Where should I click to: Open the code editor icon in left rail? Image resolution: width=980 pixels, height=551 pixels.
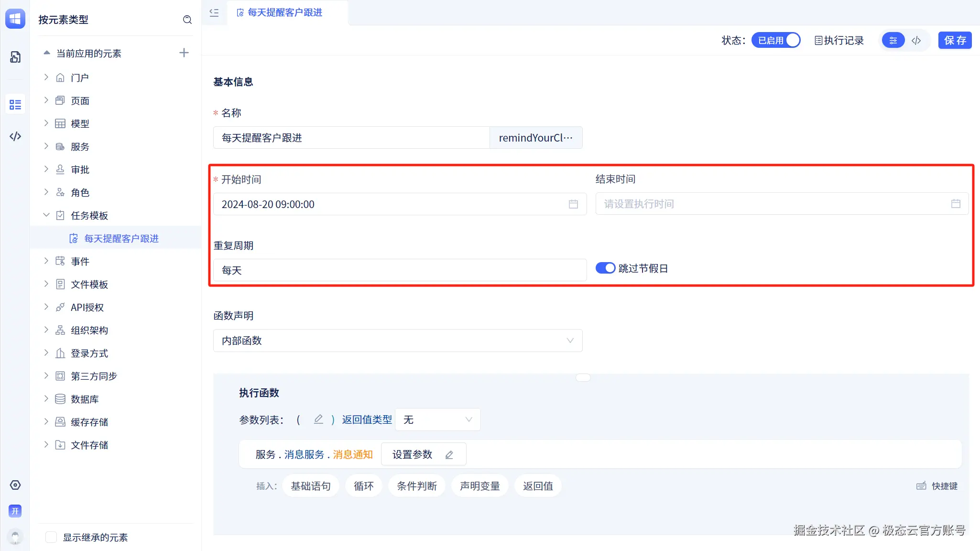(x=15, y=136)
